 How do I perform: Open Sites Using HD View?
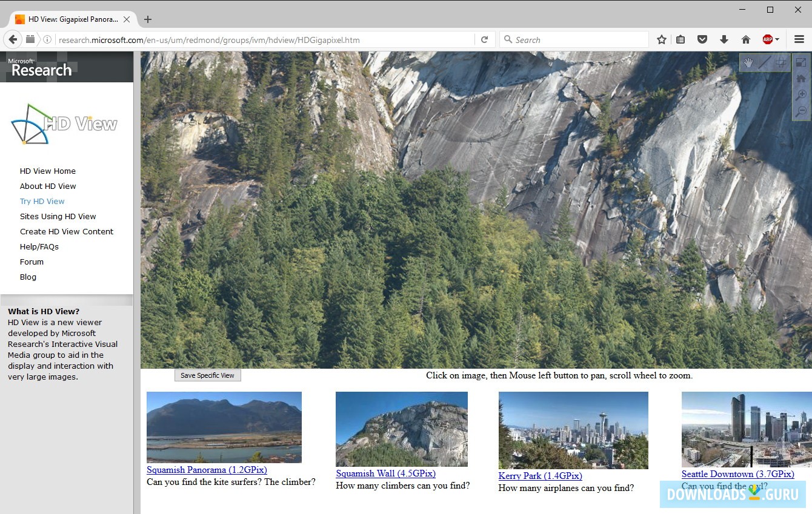[58, 217]
